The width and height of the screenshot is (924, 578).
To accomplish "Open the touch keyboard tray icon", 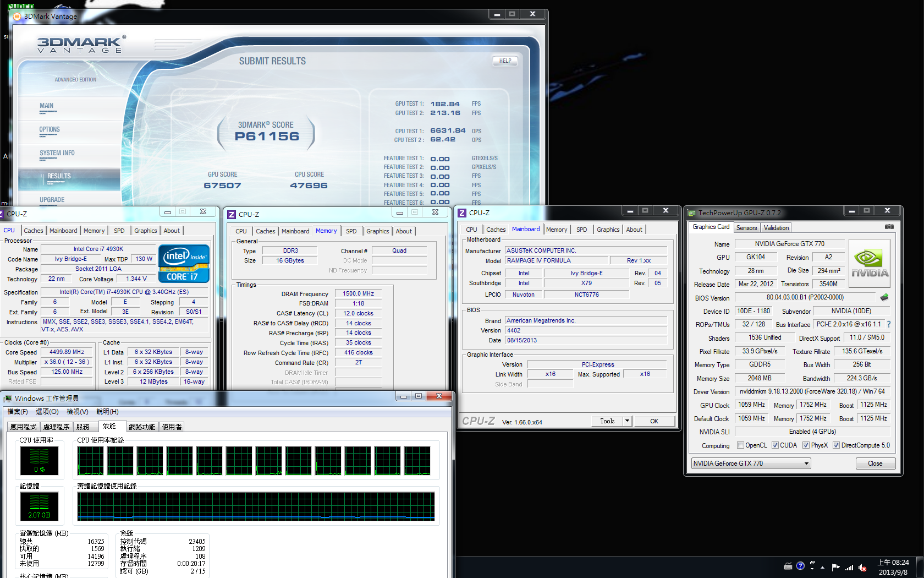I will (x=788, y=566).
